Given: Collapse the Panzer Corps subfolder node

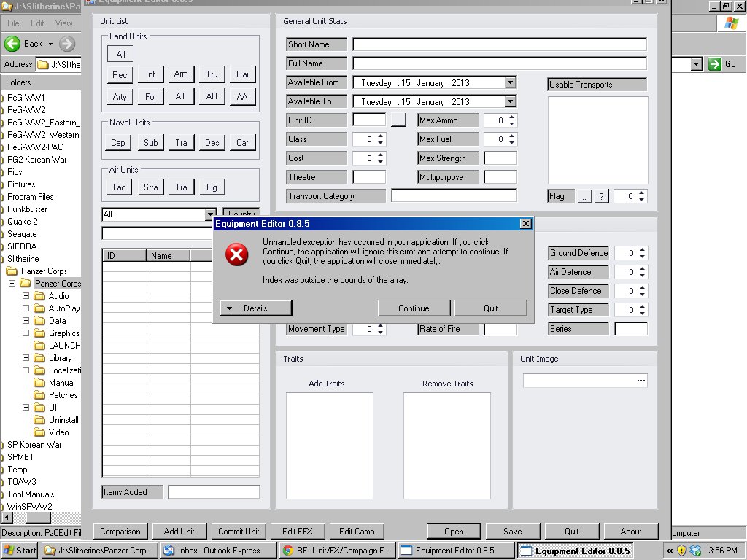Looking at the screenshot, I should (12, 284).
